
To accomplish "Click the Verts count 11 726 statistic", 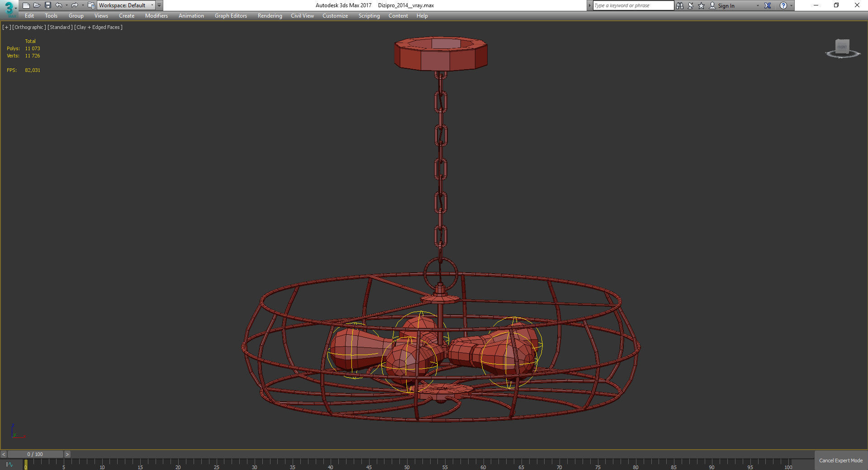I will [33, 56].
